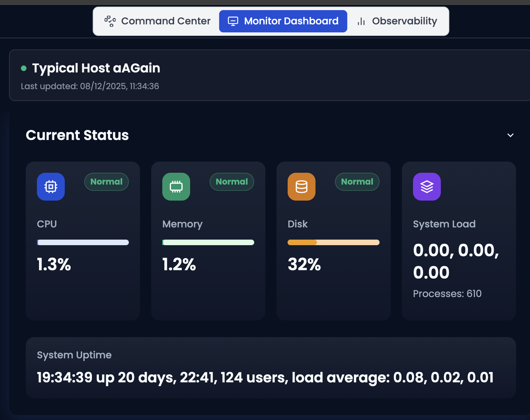Click the Typical Host aAGain title

[96, 68]
